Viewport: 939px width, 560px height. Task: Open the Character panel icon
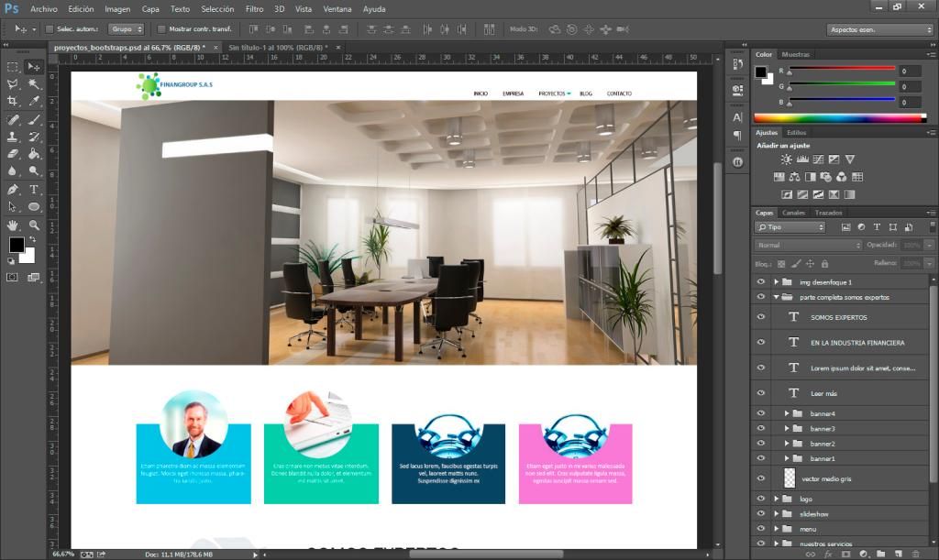738,117
